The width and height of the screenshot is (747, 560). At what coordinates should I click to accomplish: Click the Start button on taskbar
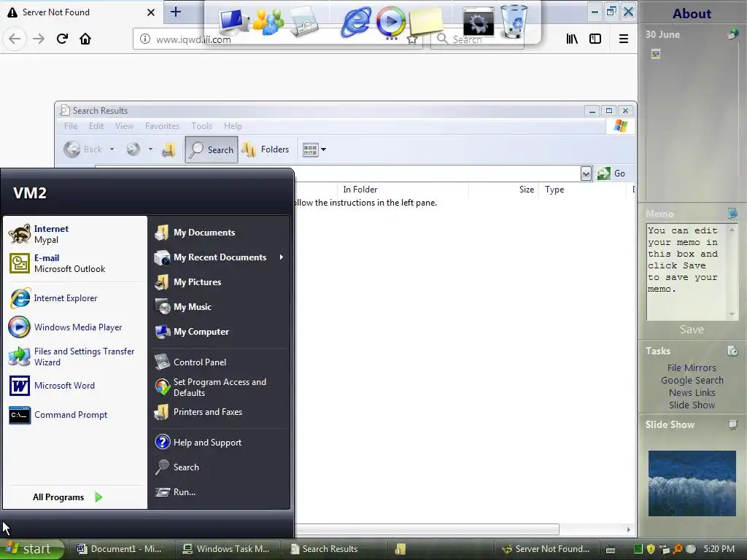(x=31, y=549)
